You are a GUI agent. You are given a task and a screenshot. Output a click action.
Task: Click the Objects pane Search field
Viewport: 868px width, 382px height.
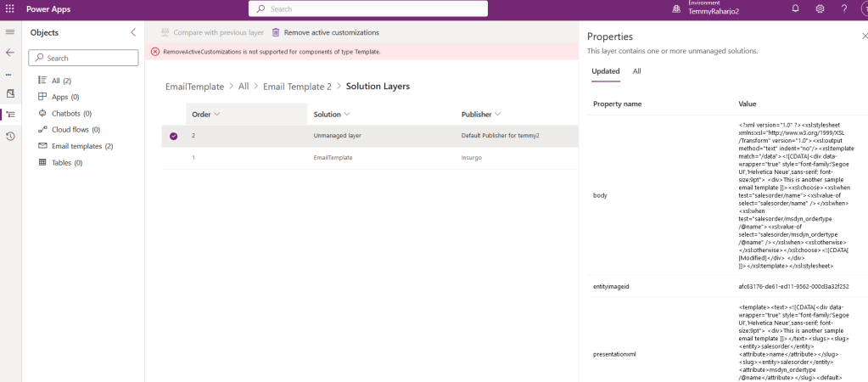point(83,58)
